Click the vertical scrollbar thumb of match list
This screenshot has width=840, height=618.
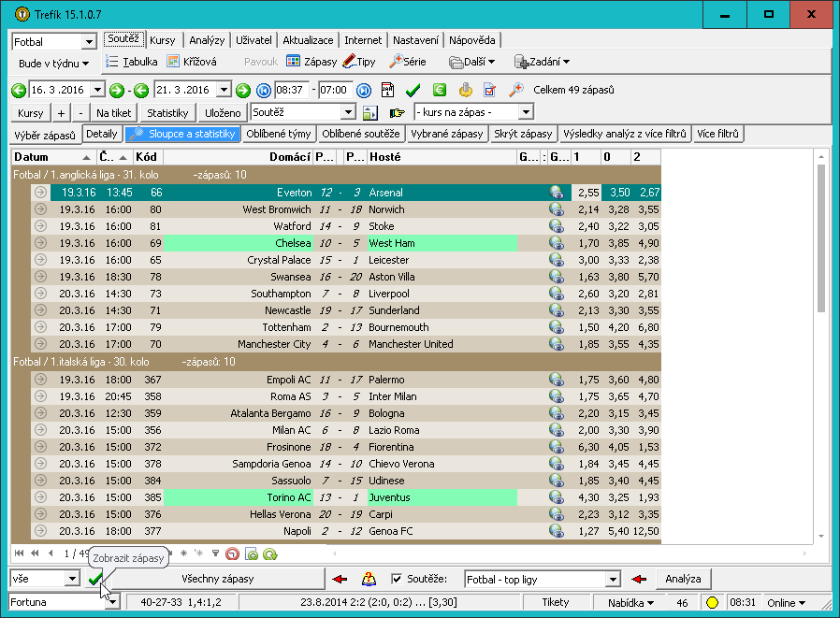(x=821, y=238)
